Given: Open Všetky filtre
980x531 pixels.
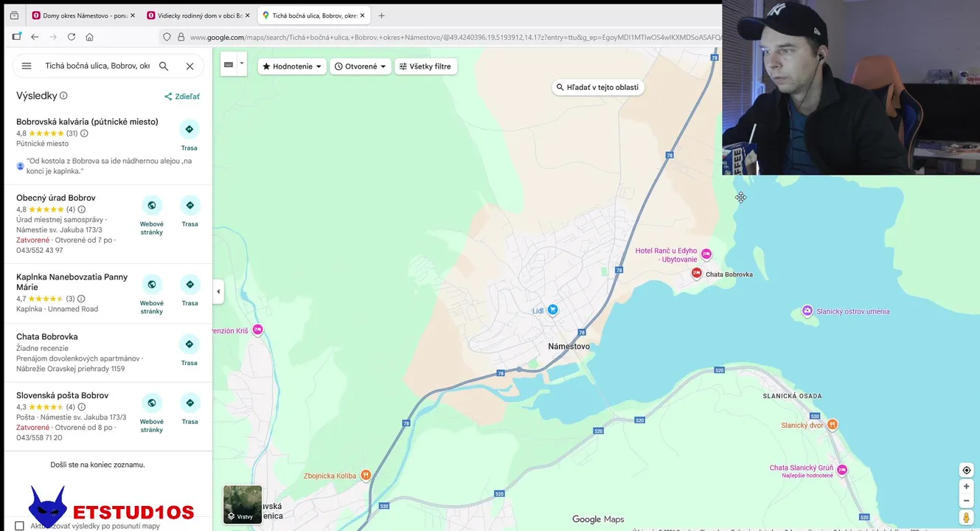Looking at the screenshot, I should pyautogui.click(x=425, y=66).
